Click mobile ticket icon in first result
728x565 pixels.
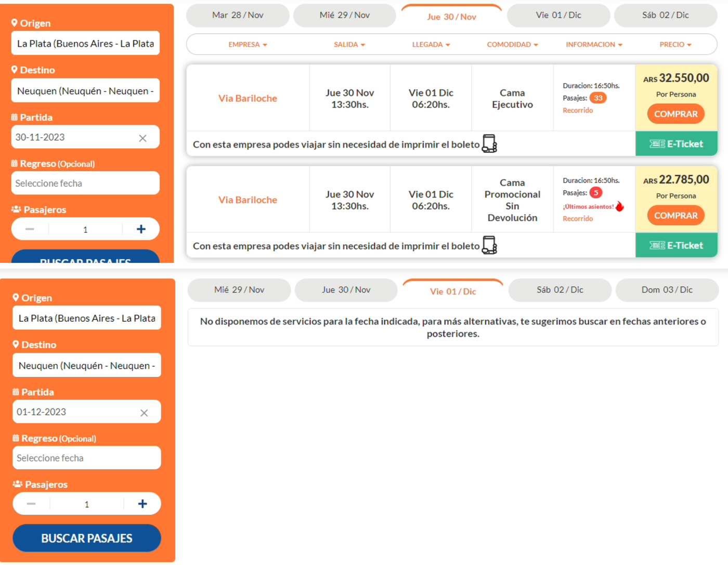click(x=489, y=144)
